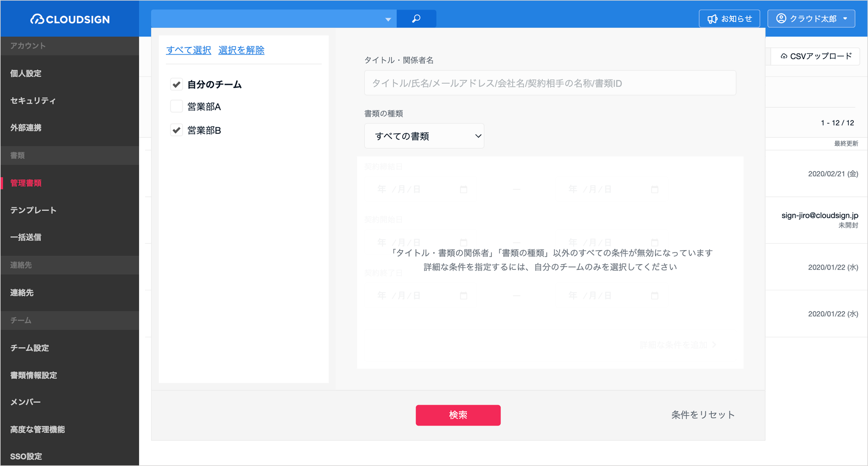The image size is (868, 466).
Task: Uncheck the 営業部B checkbox
Action: [x=176, y=130]
